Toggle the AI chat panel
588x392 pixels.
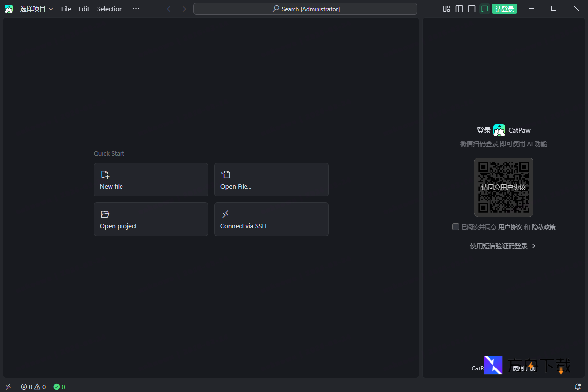pos(485,9)
